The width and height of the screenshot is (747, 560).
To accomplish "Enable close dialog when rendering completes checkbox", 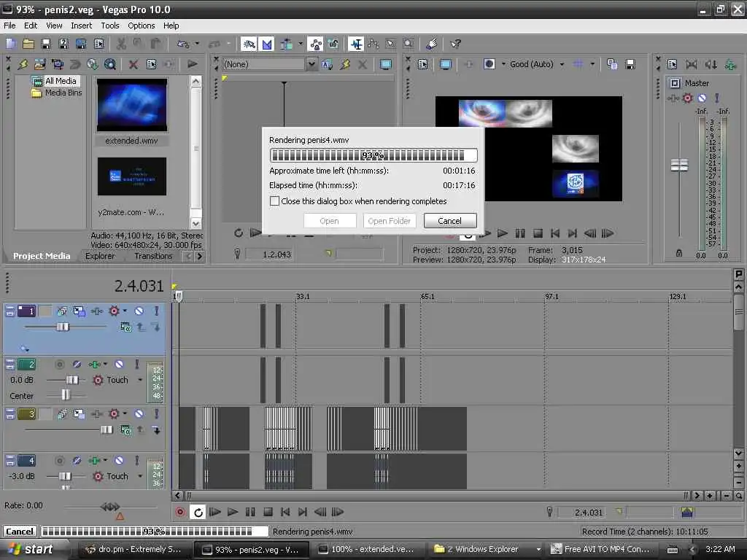I will point(274,201).
